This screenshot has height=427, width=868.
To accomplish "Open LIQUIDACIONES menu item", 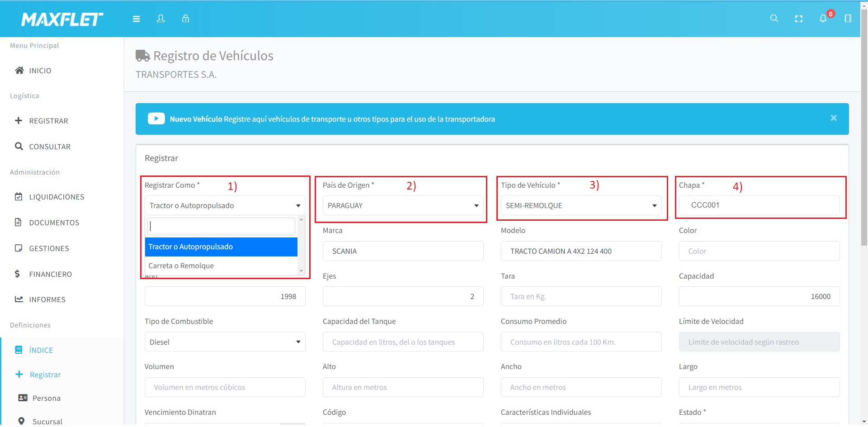I will click(x=57, y=197).
